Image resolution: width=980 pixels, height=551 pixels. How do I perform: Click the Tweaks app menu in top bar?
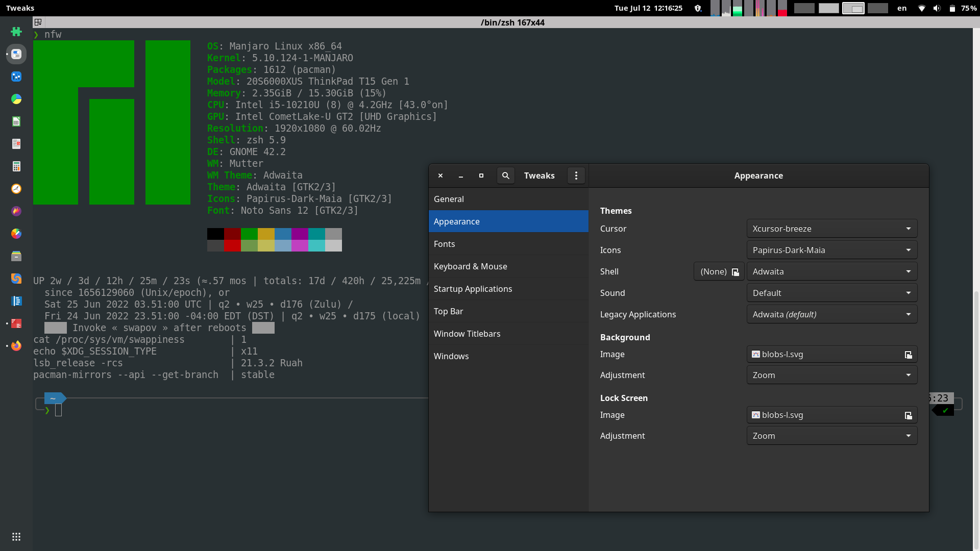point(20,8)
